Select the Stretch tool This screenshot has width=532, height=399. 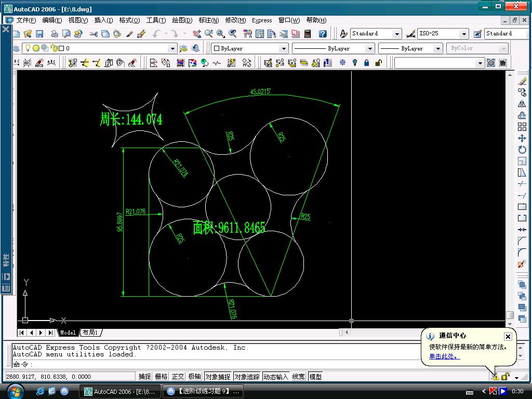(522, 172)
